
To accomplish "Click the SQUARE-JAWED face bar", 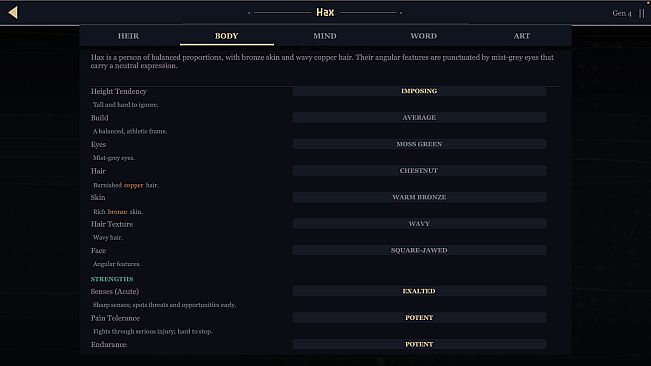I will coord(419,250).
